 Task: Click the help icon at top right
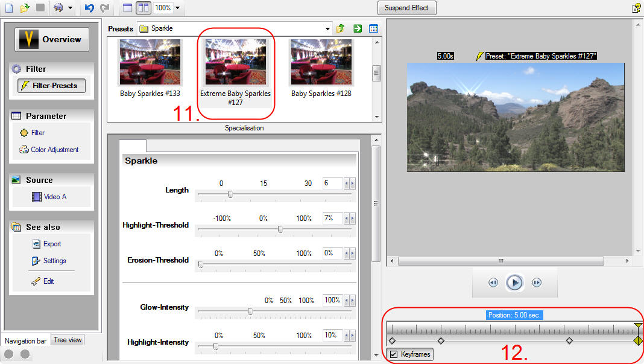[636, 8]
